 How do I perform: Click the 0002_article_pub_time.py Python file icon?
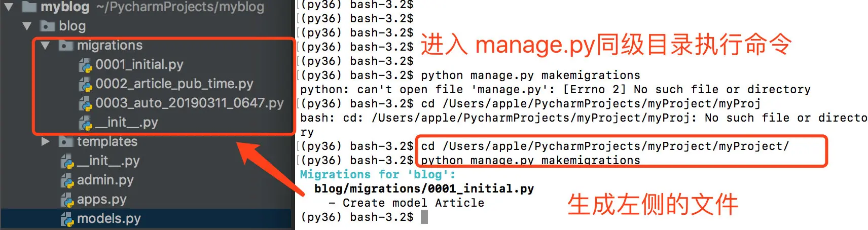click(85, 84)
